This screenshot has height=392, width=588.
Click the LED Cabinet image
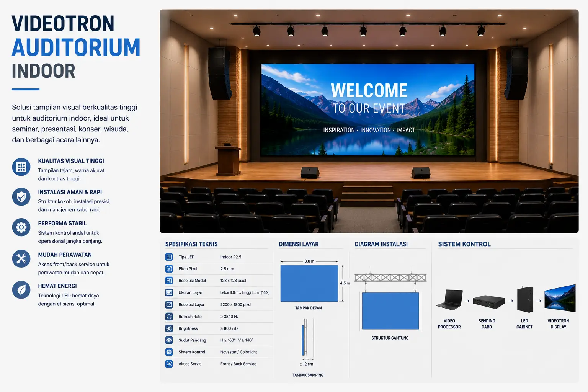tap(525, 300)
